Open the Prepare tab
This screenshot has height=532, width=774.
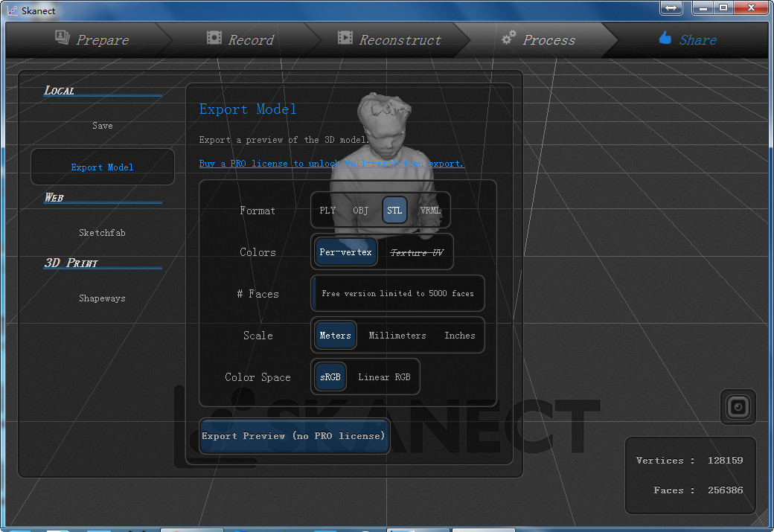click(92, 39)
